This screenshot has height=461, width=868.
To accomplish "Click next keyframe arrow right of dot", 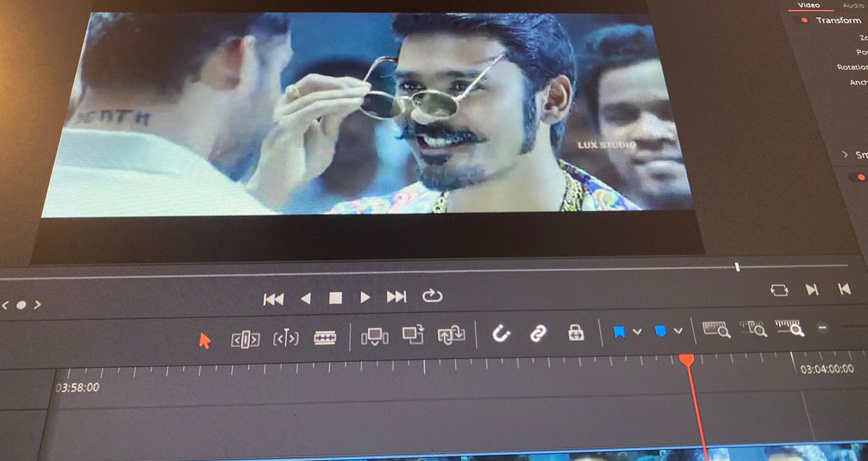I will (37, 305).
